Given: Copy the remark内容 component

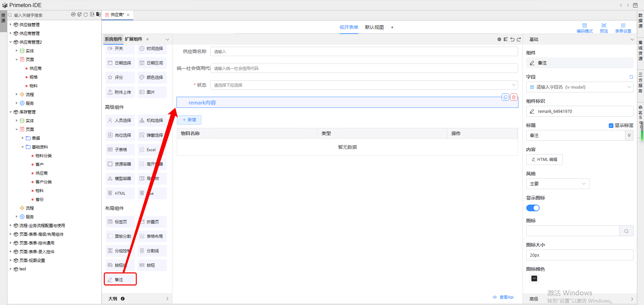Looking at the screenshot, I should click(505, 97).
